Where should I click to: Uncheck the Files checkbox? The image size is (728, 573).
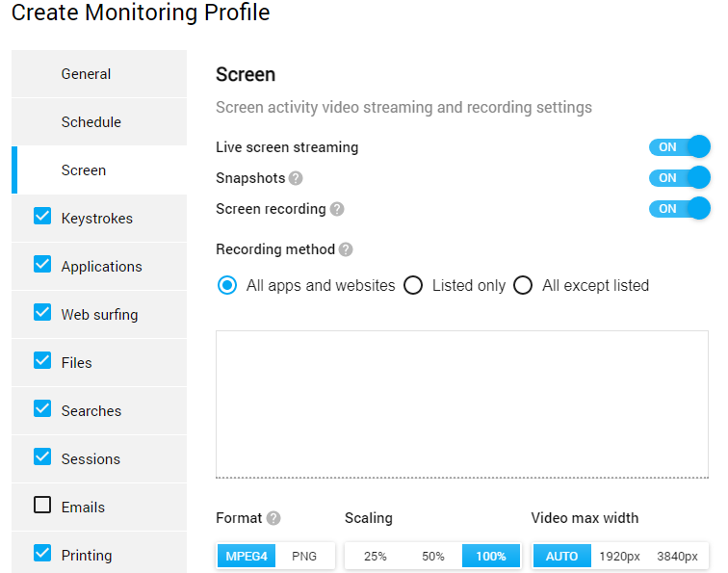coord(42,360)
